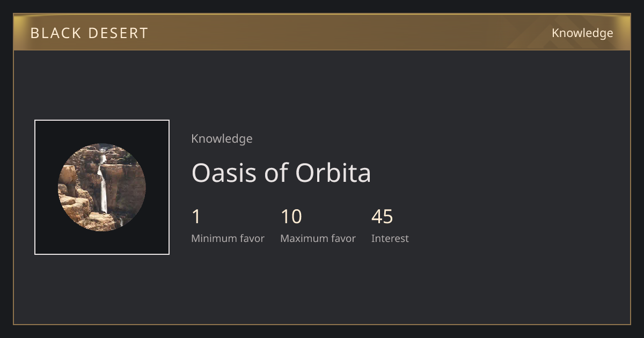The height and width of the screenshot is (338, 644).
Task: Click the Interest label
Action: [x=390, y=238]
